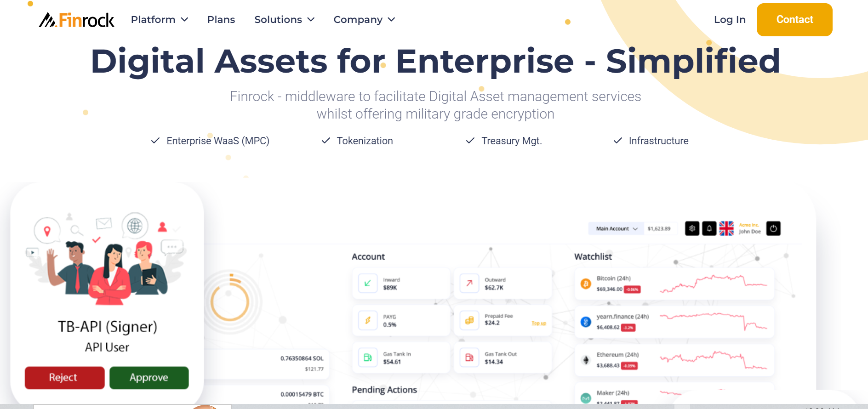Select the UK flag language icon

tap(726, 228)
